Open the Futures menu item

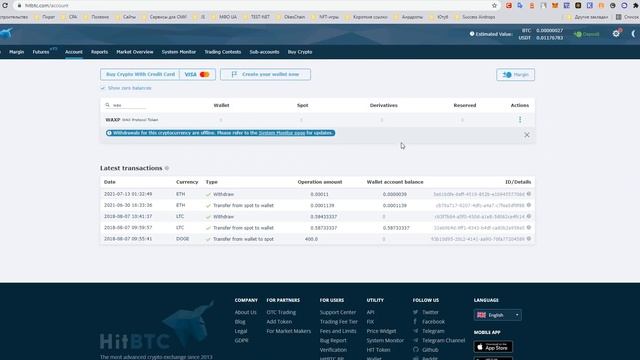coord(41,52)
